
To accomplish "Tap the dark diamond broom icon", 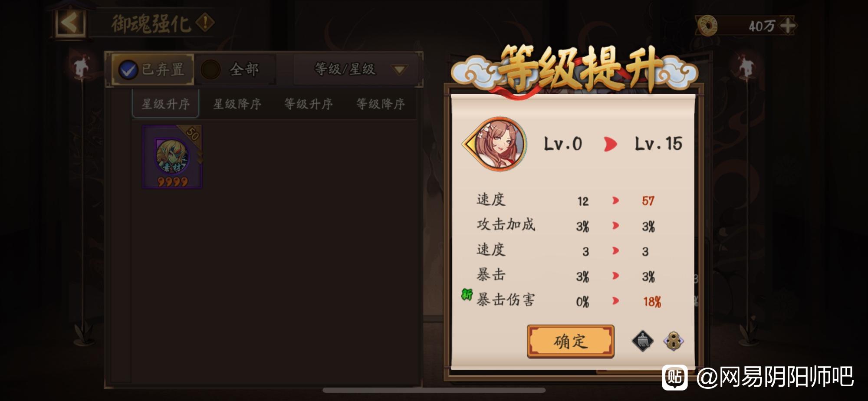I will pos(642,341).
